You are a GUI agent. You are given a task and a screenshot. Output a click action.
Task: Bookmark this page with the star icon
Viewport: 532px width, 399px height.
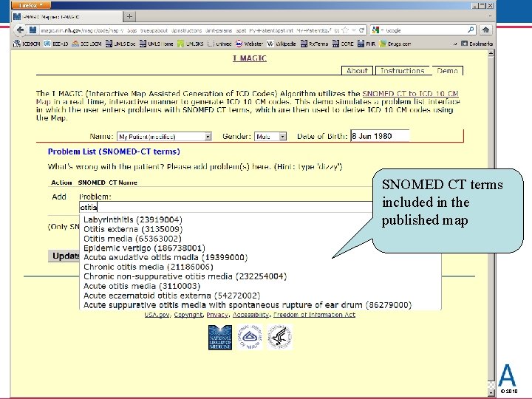point(345,30)
